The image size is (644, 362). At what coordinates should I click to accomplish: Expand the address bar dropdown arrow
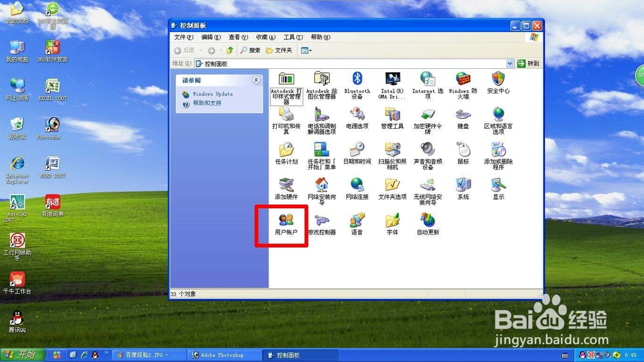tap(509, 63)
